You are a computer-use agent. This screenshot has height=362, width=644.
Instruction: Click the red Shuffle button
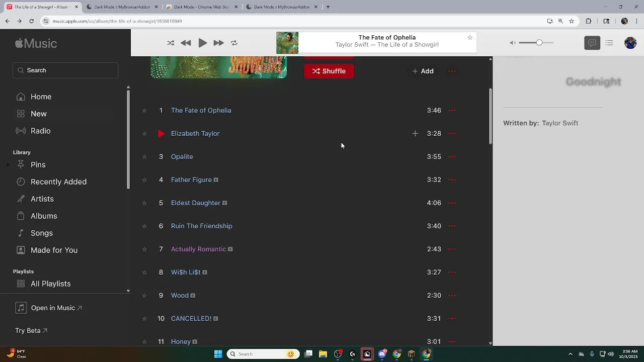click(329, 71)
